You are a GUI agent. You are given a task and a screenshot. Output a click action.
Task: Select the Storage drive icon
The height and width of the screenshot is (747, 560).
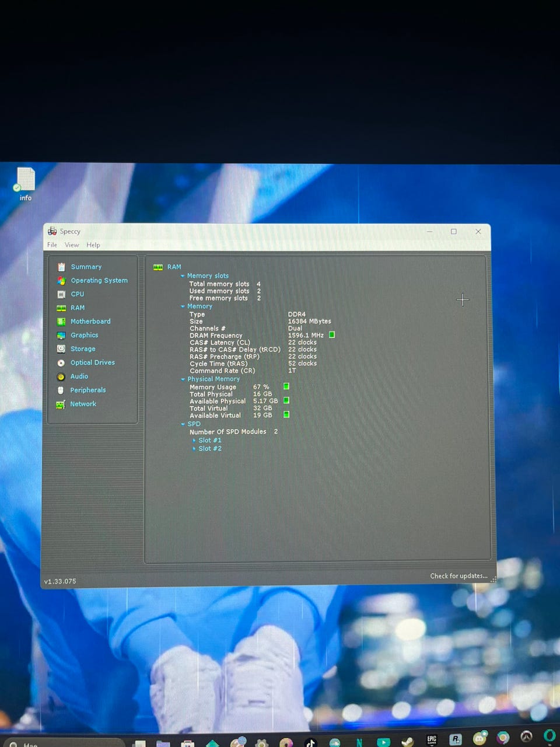pos(61,349)
